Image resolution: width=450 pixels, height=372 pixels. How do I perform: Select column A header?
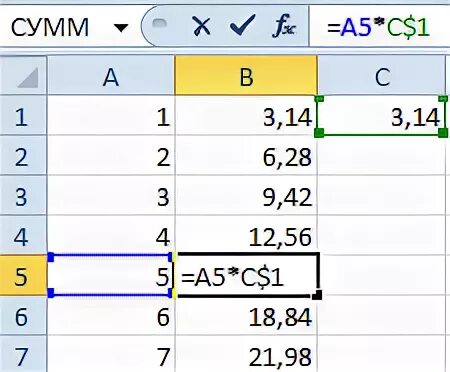point(111,76)
